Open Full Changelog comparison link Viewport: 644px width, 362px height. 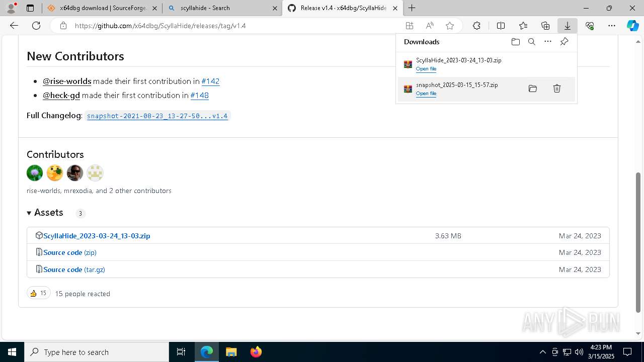(x=157, y=116)
